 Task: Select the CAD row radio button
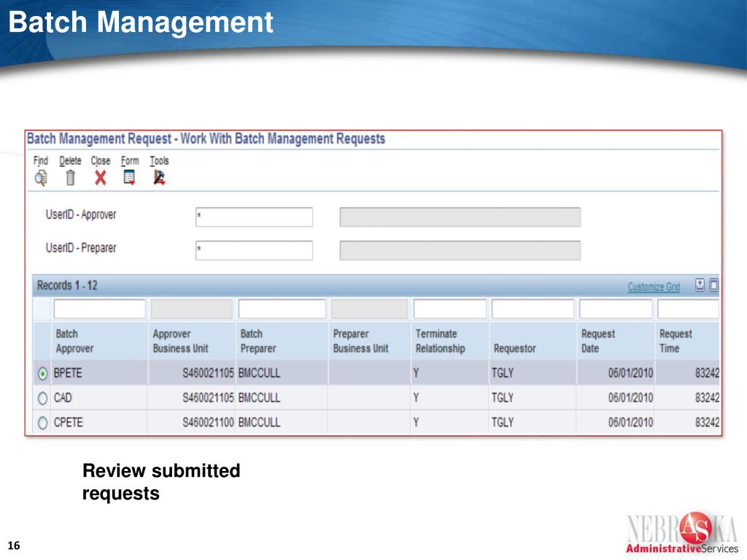[x=42, y=398]
